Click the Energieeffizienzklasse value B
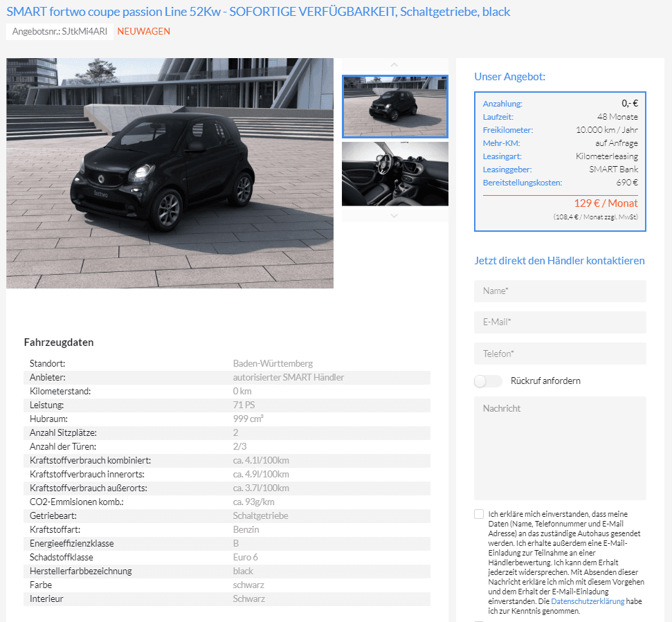The width and height of the screenshot is (672, 622). [x=236, y=543]
